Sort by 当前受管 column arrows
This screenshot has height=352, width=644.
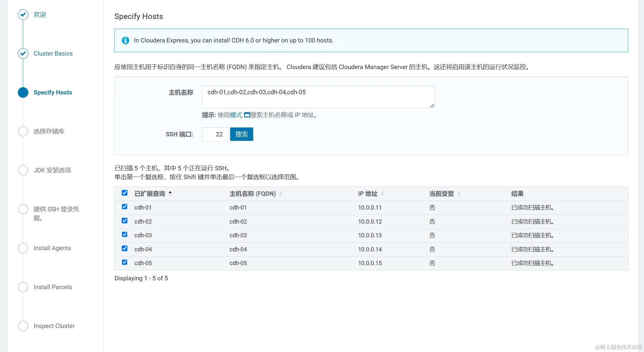[459, 194]
